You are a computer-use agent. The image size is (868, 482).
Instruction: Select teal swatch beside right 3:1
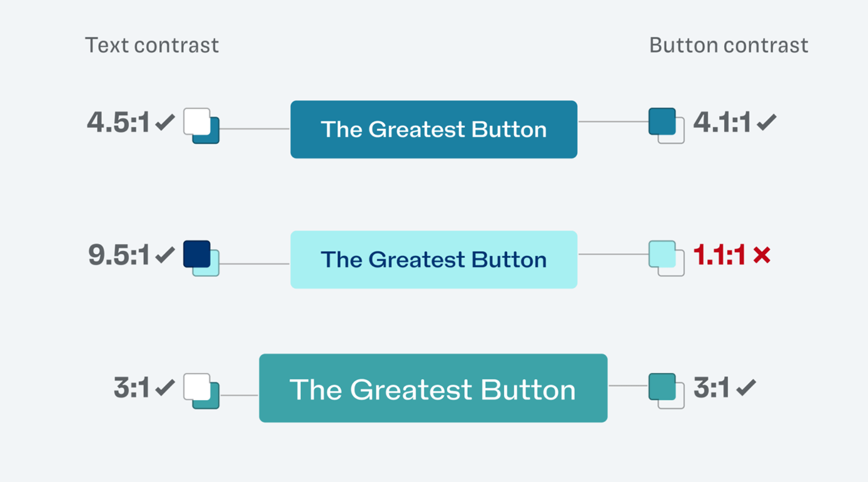(x=661, y=386)
